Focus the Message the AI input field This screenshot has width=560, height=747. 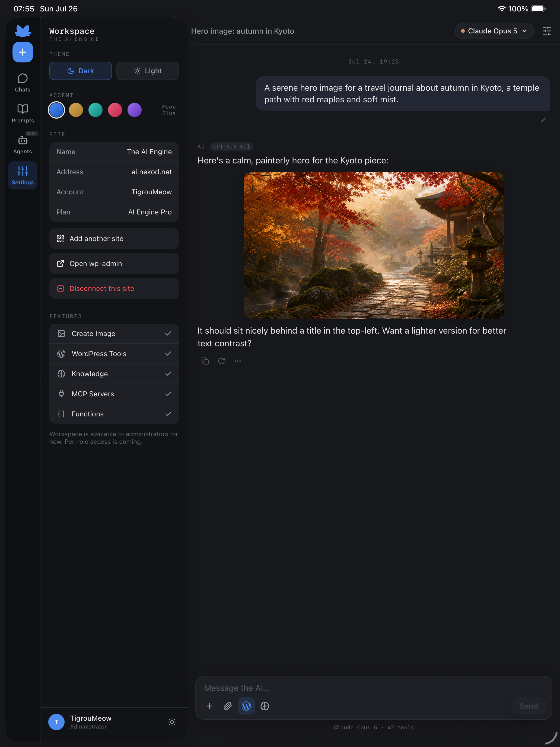pos(374,688)
